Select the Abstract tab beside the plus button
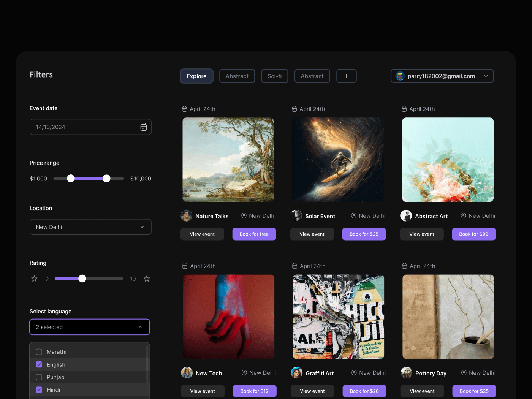 pyautogui.click(x=312, y=76)
